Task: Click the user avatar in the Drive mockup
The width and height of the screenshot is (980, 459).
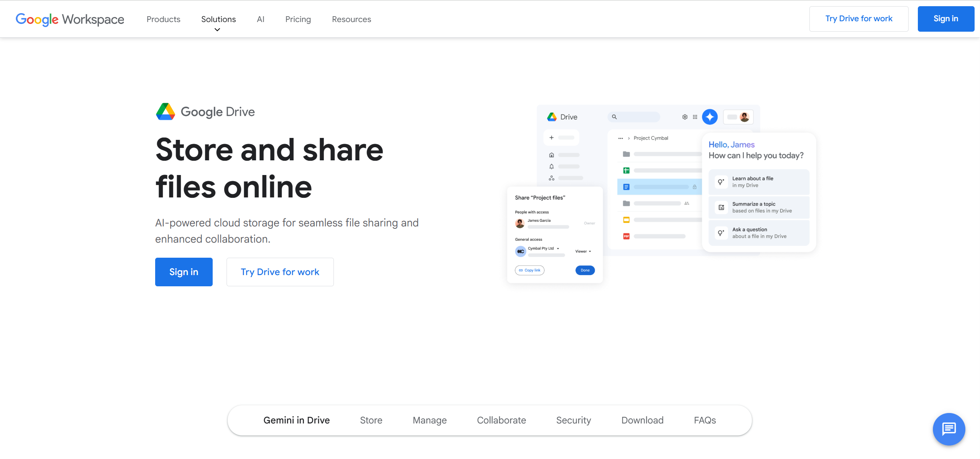Action: click(x=745, y=117)
